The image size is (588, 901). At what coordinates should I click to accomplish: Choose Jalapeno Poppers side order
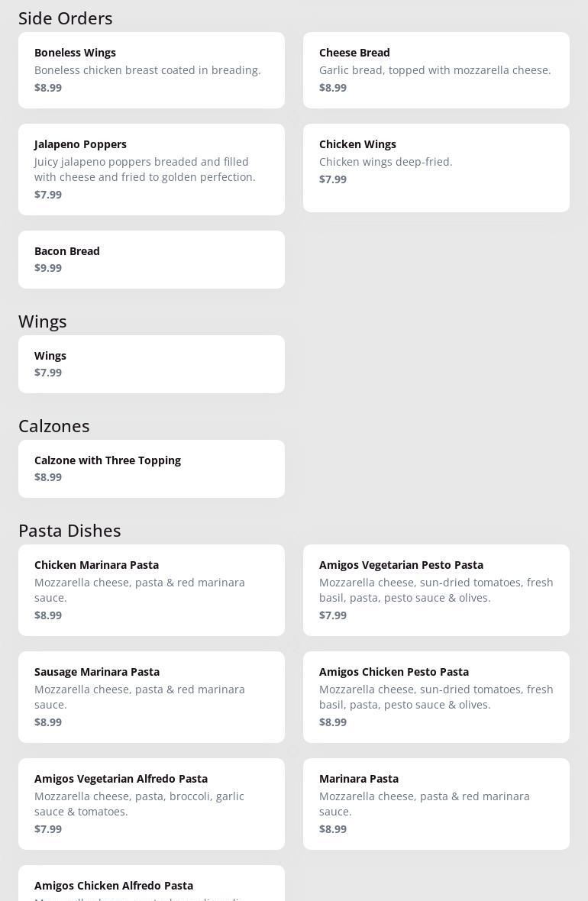(x=151, y=169)
